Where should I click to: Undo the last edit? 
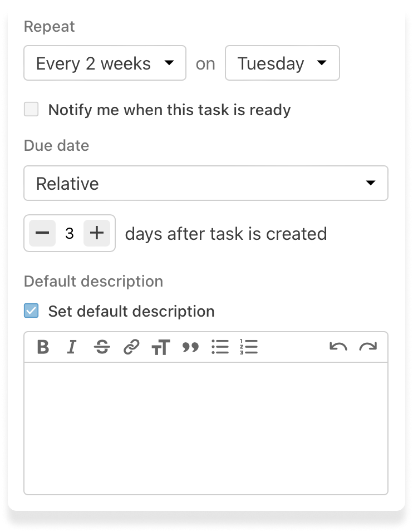338,347
